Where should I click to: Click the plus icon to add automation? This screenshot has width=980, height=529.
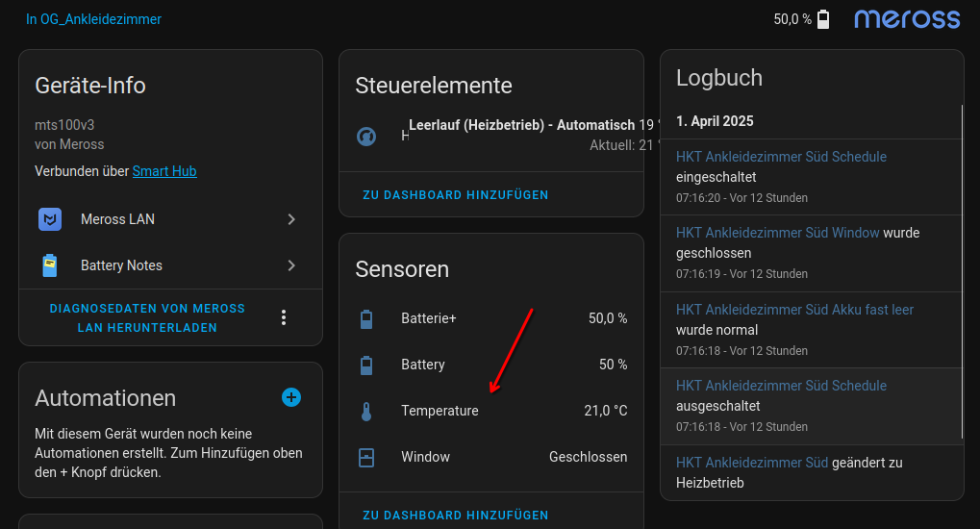point(291,397)
